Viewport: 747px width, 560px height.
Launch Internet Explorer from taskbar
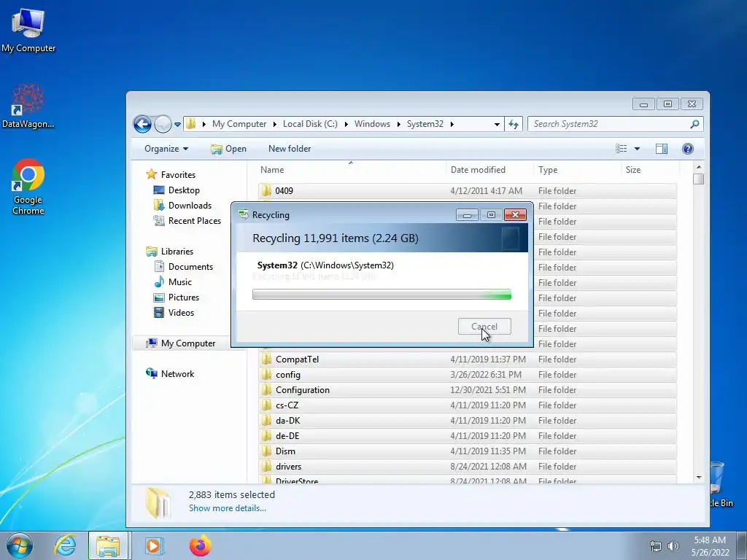point(65,545)
